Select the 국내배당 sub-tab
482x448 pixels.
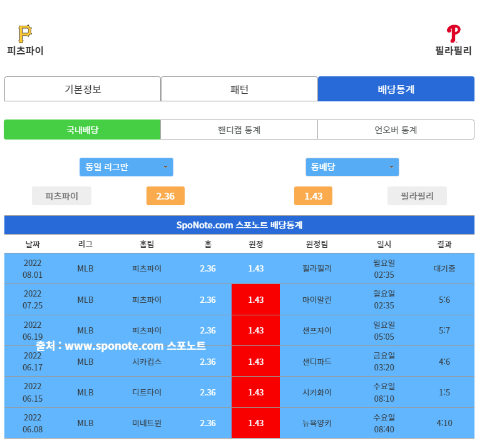[x=82, y=130]
